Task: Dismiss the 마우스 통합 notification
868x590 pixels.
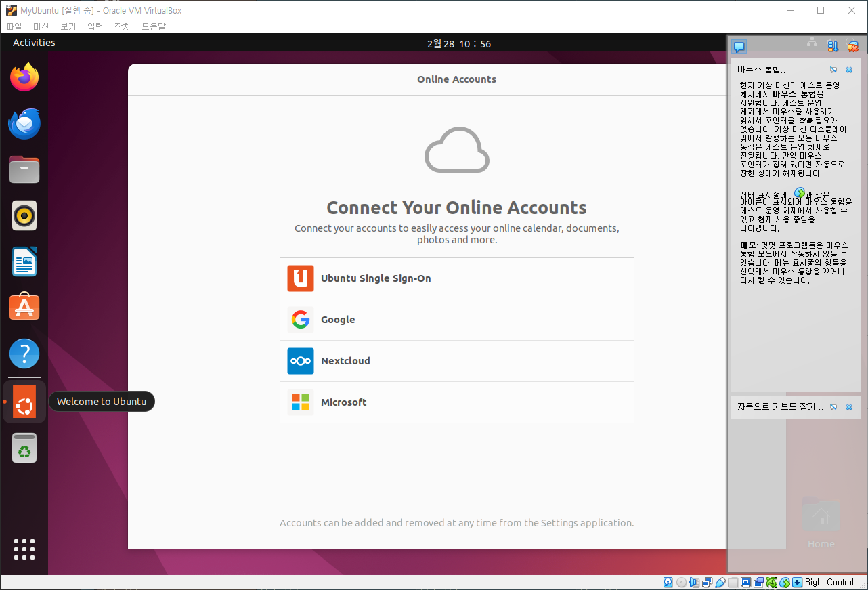Action: (x=849, y=70)
